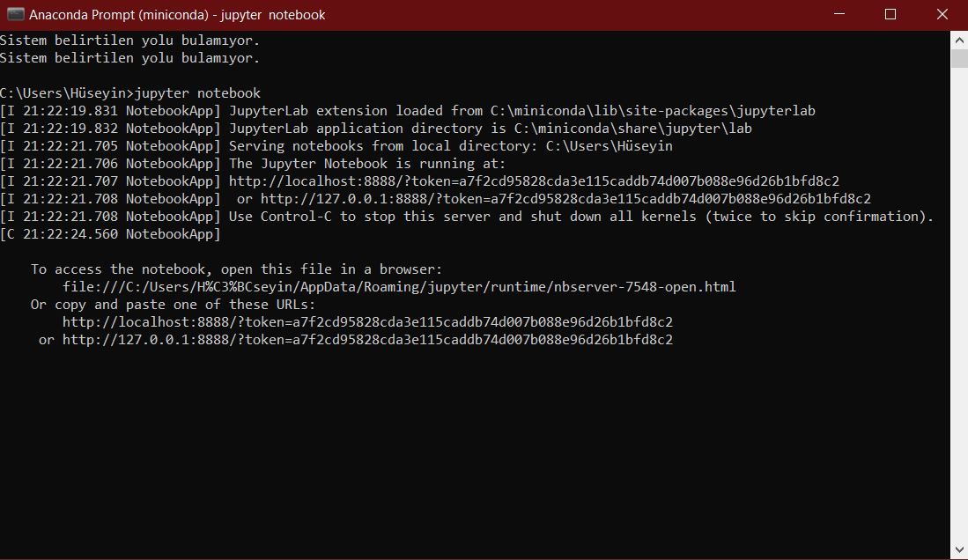Click the scrollbar track below the thumb
The height and width of the screenshot is (560, 968).
[x=959, y=308]
